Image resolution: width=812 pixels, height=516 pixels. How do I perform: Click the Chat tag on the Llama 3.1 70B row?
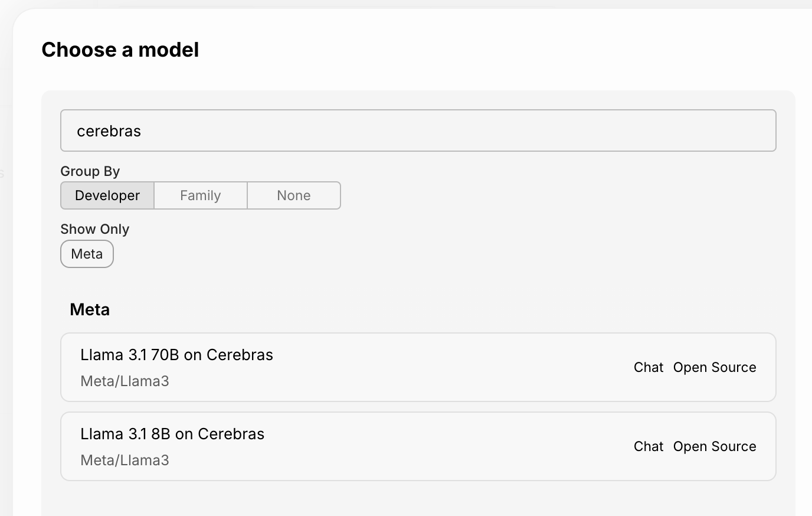tap(649, 367)
